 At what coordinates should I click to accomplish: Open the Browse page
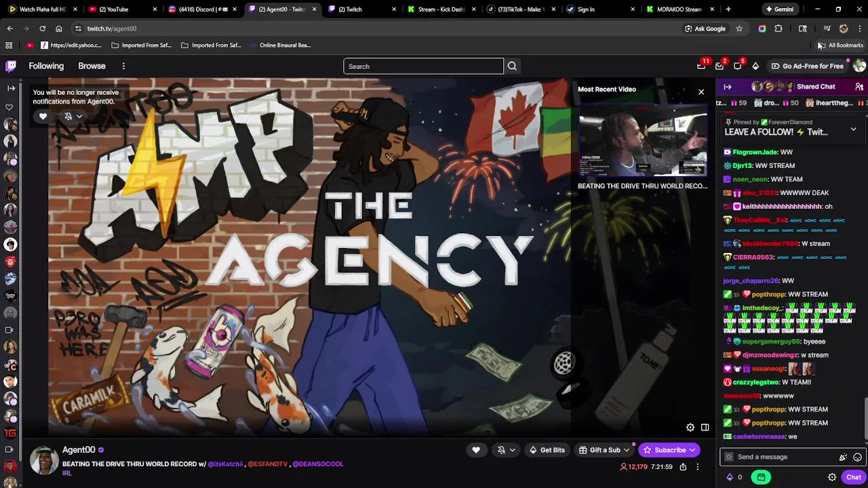(92, 66)
